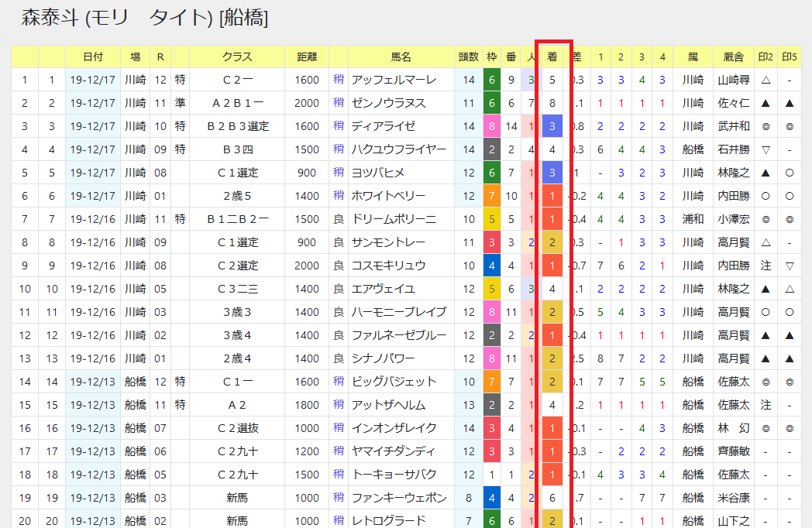812x528 pixels.
Task: Select horse name インオンザレイク
Action: click(394, 428)
